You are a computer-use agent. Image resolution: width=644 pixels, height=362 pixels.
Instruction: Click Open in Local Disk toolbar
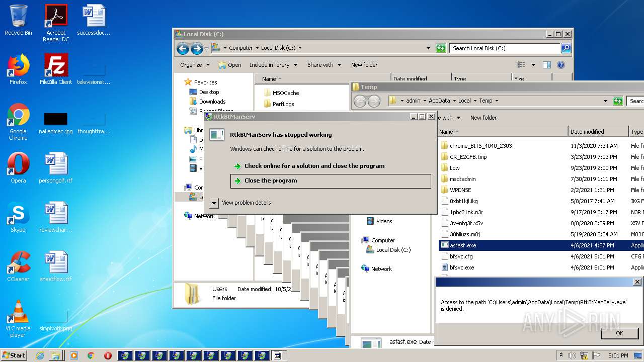(230, 65)
